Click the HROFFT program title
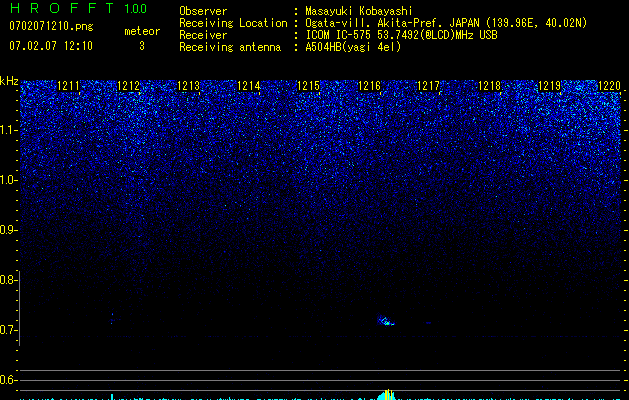The height and width of the screenshot is (400, 629). [x=62, y=8]
